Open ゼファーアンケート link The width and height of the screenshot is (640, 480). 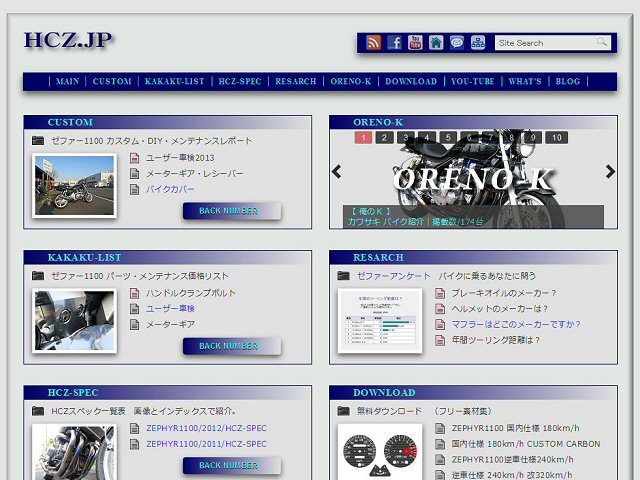(393, 276)
